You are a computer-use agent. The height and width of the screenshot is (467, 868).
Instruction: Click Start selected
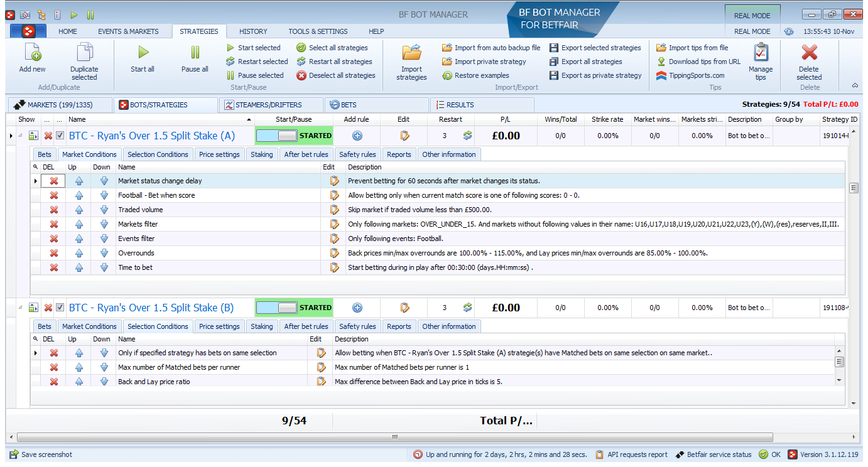point(254,48)
